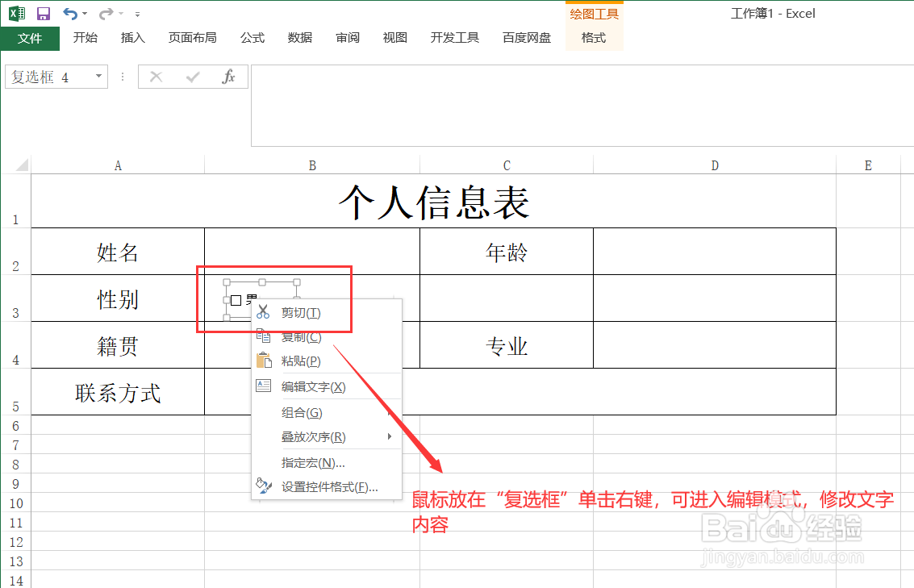914x588 pixels.
Task: Click the Cancel X icon in formula bar
Action: 157,77
